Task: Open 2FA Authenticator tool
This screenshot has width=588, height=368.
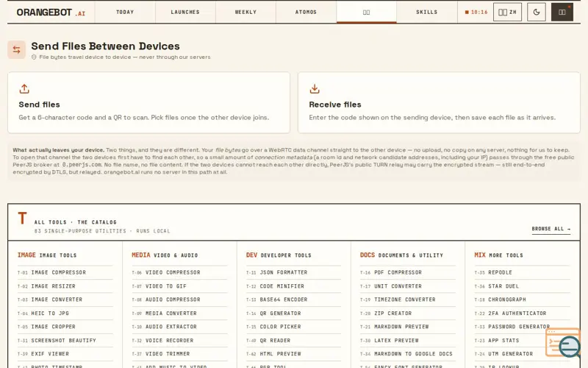Action: click(x=523, y=314)
